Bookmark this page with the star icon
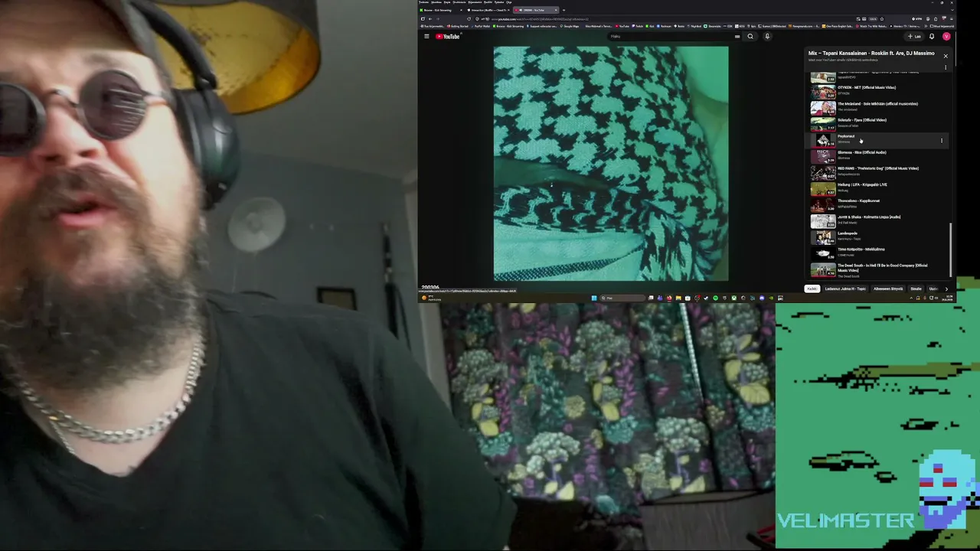Viewport: 980px width, 551px height. click(881, 18)
